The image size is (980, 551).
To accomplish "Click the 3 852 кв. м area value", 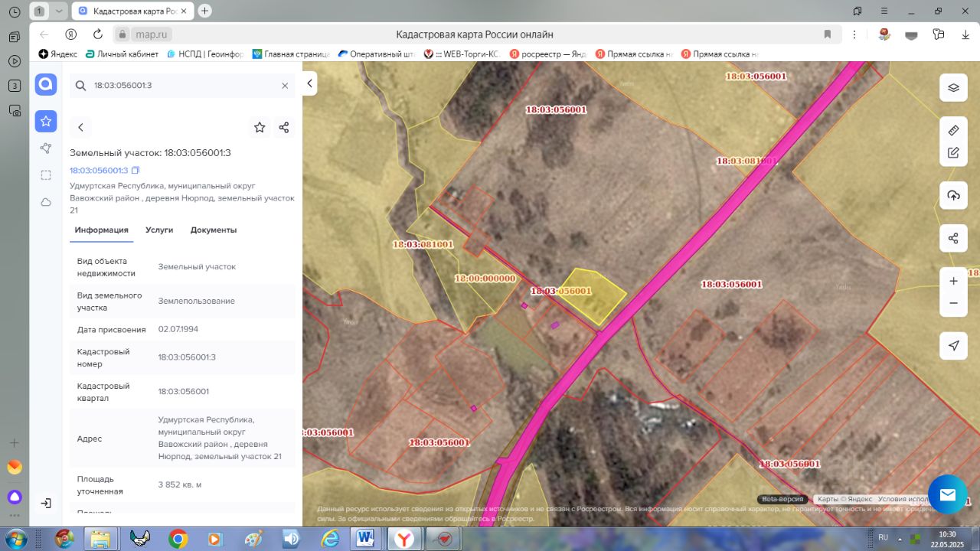I will pyautogui.click(x=180, y=484).
